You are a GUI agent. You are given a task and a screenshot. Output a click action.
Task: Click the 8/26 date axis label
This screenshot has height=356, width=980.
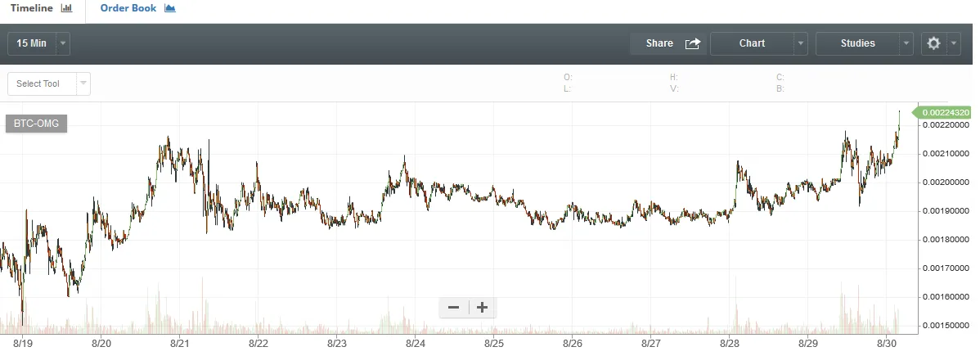tap(573, 344)
